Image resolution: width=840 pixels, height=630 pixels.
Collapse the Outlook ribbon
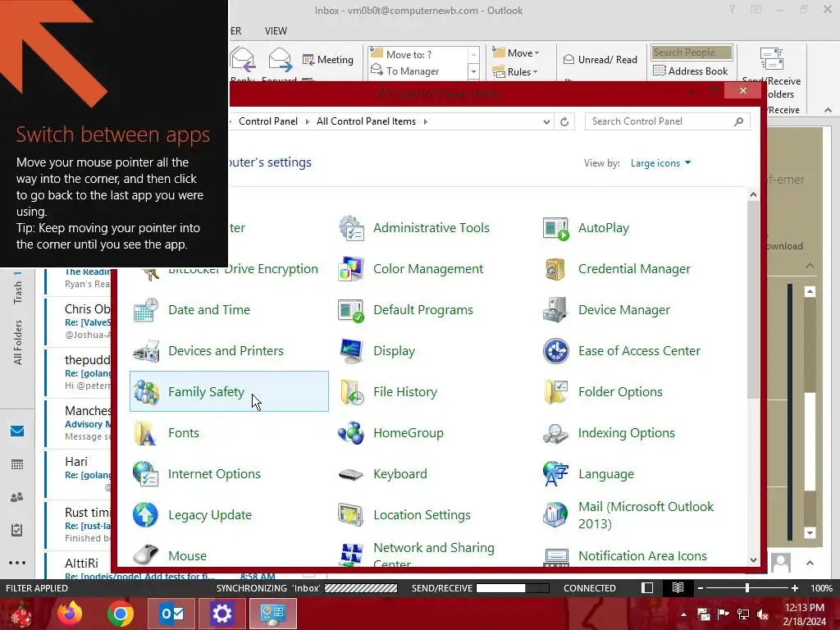click(x=829, y=111)
